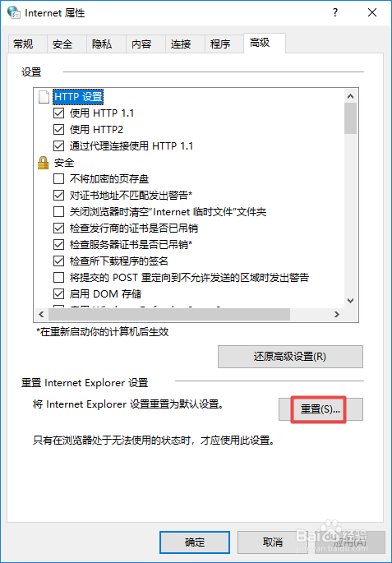Click the Internet Properties globe icon in title bar
This screenshot has height=563, width=392.
14,12
